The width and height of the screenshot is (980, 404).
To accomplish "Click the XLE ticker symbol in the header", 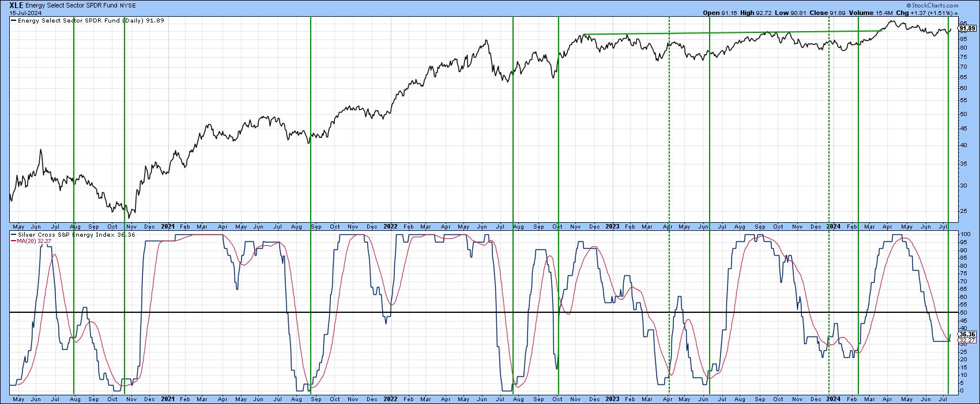I will click(16, 5).
